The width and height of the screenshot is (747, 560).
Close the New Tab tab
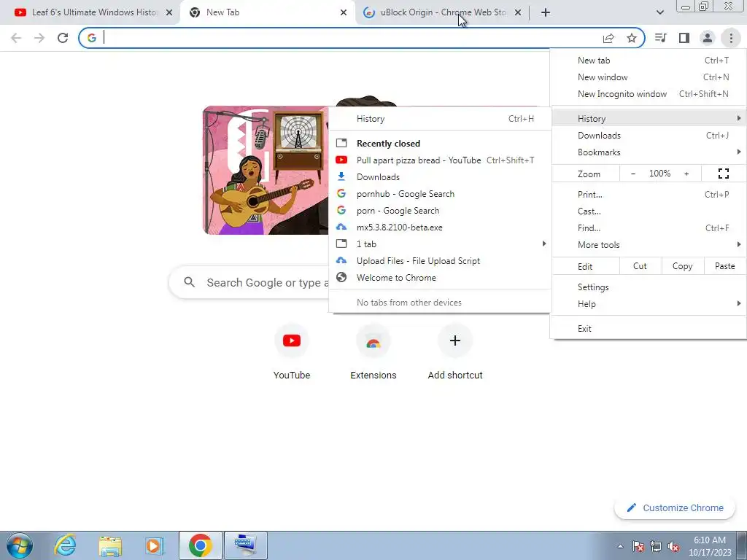coord(344,12)
